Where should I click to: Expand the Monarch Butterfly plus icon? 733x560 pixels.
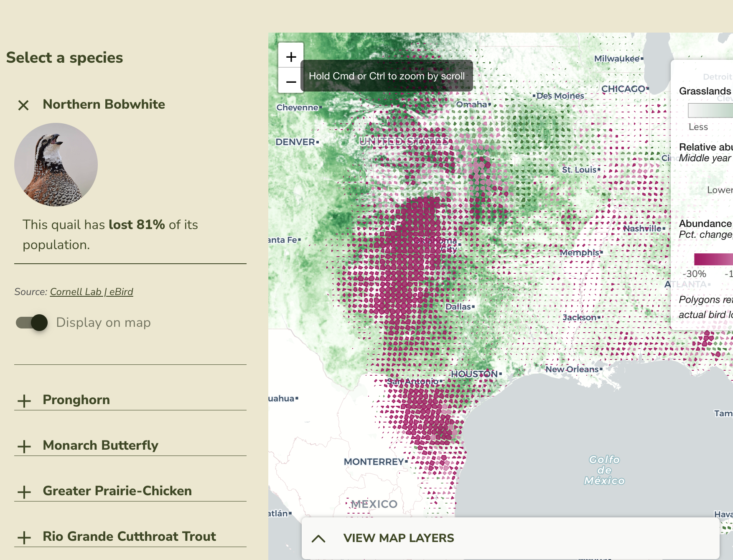(x=24, y=446)
